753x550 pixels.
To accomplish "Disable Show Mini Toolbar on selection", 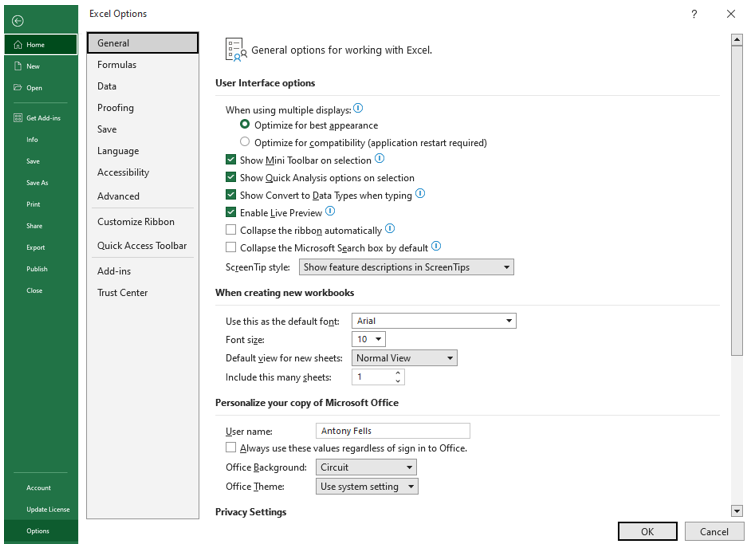I will click(x=231, y=160).
